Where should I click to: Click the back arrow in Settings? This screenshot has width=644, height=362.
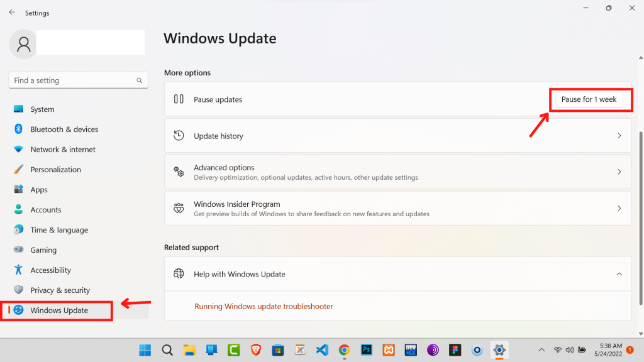click(x=12, y=13)
